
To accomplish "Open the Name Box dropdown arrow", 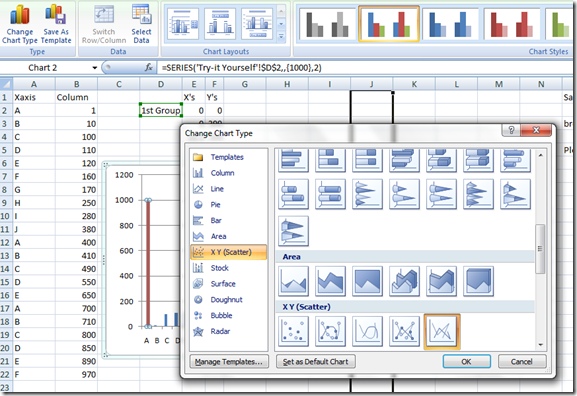I will [95, 68].
